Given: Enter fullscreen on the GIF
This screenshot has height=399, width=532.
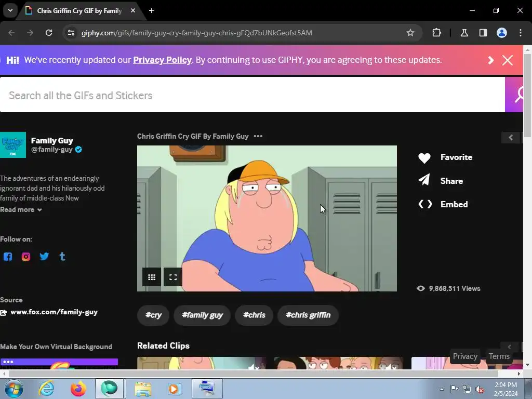Looking at the screenshot, I should click(173, 277).
